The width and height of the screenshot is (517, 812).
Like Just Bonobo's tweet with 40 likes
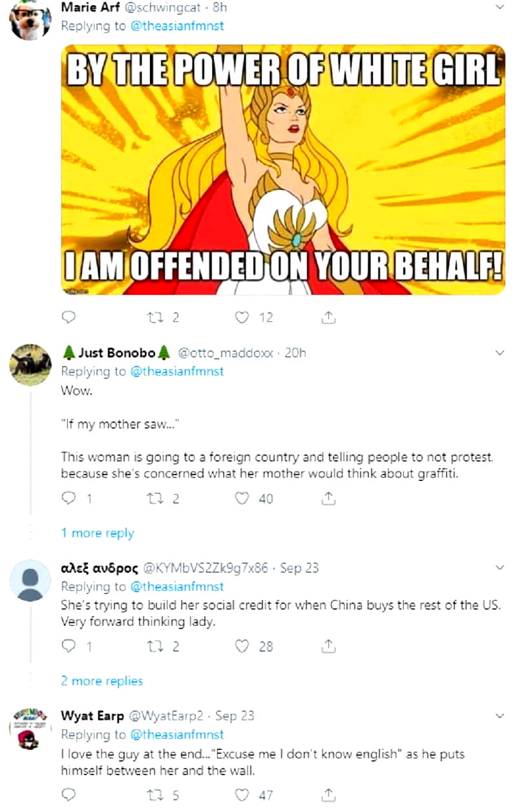coord(242,498)
